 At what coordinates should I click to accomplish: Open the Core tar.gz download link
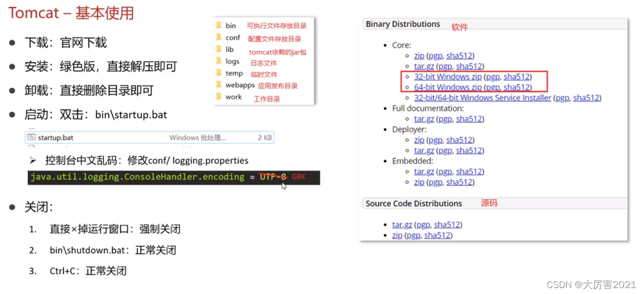coord(424,66)
